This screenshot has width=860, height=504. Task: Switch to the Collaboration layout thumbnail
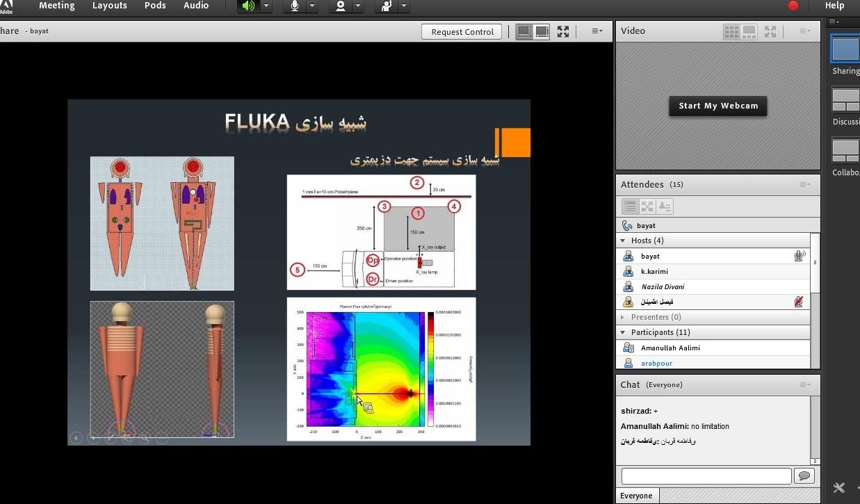[x=846, y=150]
